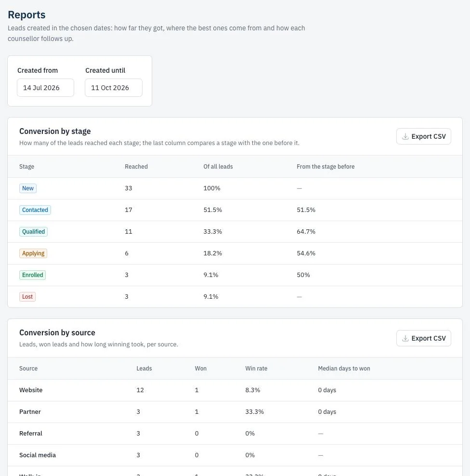Click the 100% value in New row
The image size is (470, 476).
pyautogui.click(x=212, y=188)
